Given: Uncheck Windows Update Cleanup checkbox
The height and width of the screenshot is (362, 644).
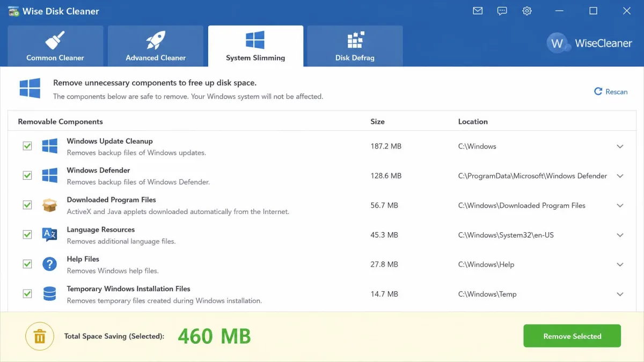Looking at the screenshot, I should click(x=27, y=146).
